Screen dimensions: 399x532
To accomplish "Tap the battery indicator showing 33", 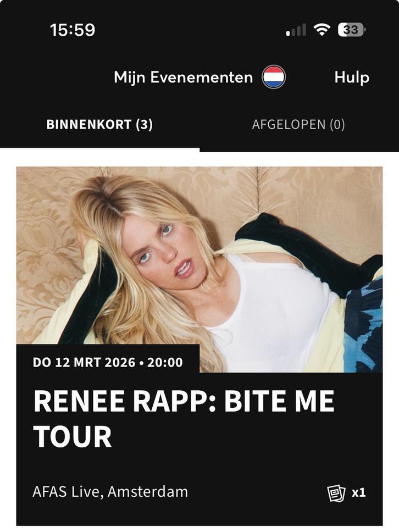I will (352, 30).
